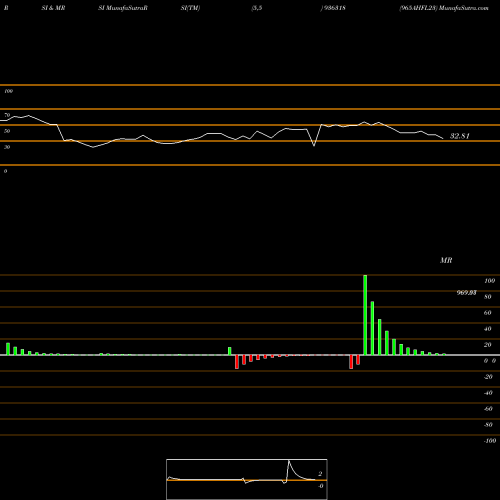Click the (965AHFL23) MunafaSutra.com header text
The height and width of the screenshot is (500, 500).
[444, 8]
